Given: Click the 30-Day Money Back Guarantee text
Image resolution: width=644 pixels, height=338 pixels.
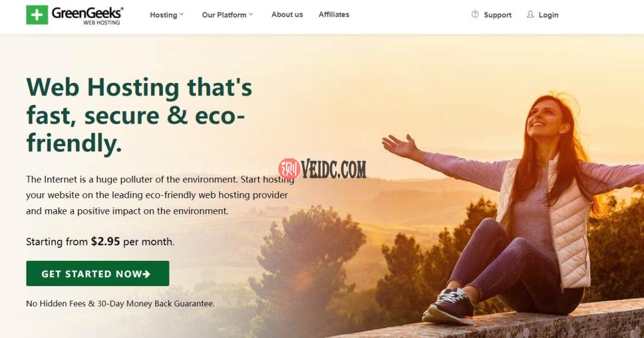Looking at the screenshot, I should [156, 303].
